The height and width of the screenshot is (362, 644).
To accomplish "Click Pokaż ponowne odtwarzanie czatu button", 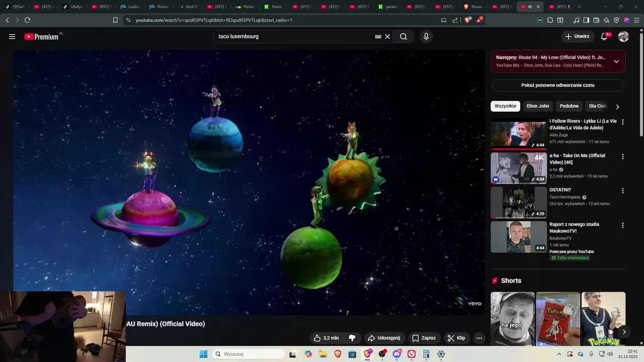I will [558, 85].
